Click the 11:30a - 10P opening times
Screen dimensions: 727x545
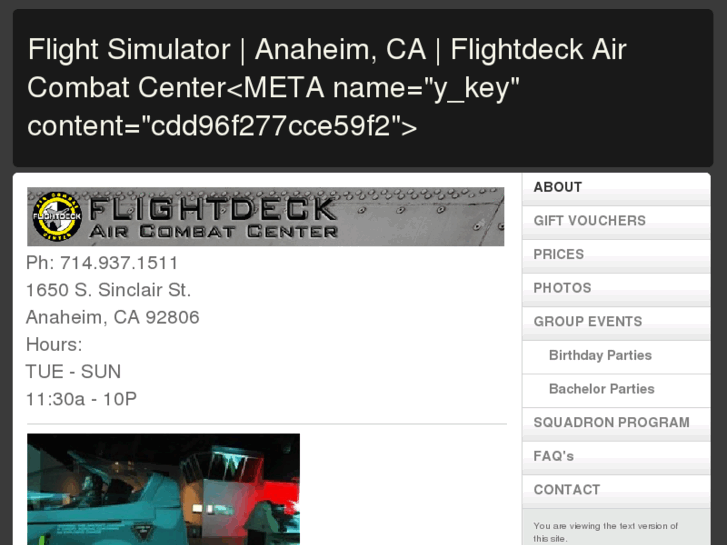point(81,398)
